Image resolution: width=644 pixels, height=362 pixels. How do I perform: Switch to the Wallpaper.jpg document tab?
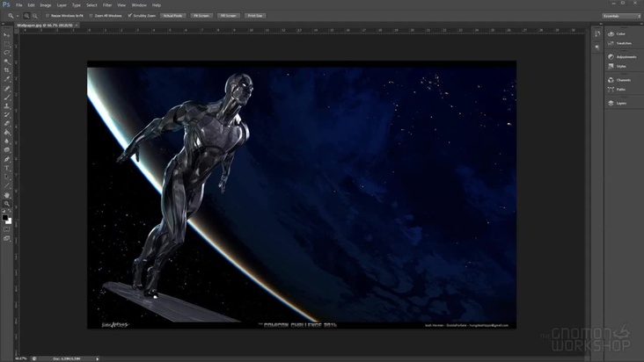42,25
